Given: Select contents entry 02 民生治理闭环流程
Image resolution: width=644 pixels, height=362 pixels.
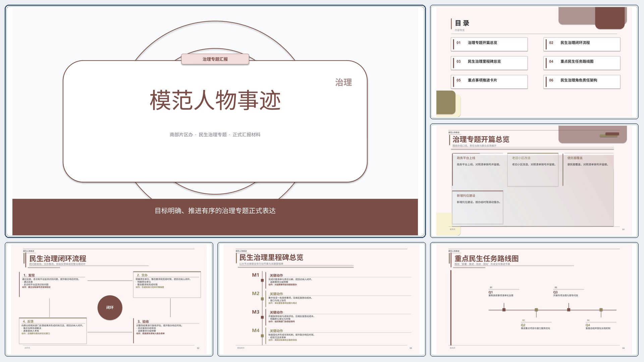Looking at the screenshot, I should [582, 44].
